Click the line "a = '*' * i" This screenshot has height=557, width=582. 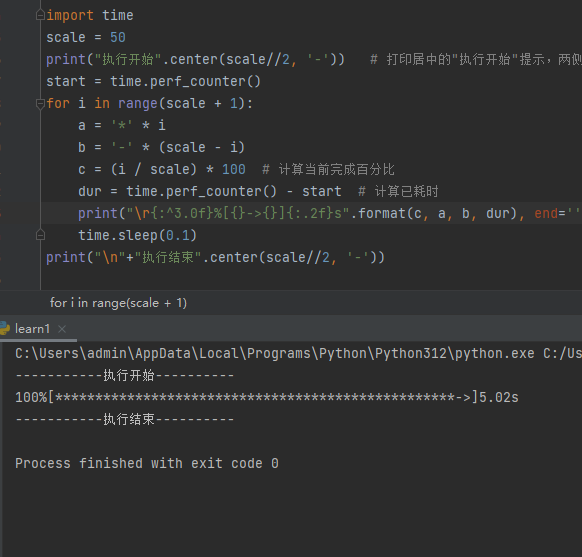pos(122,125)
